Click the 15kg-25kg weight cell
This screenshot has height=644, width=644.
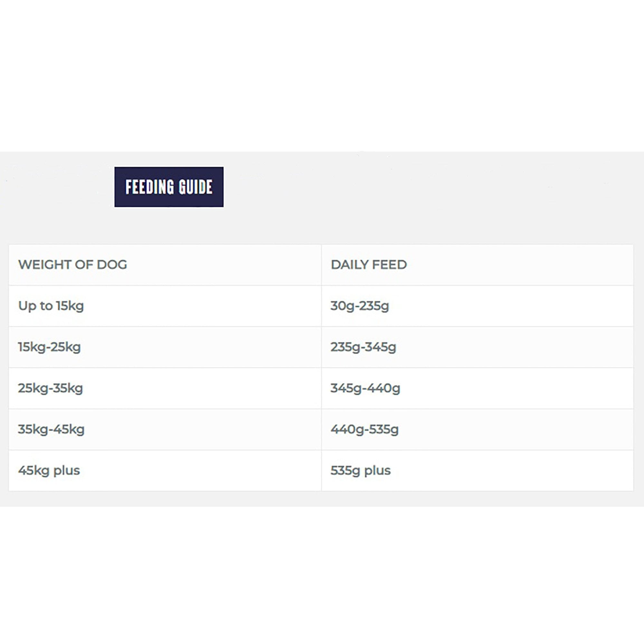(49, 347)
